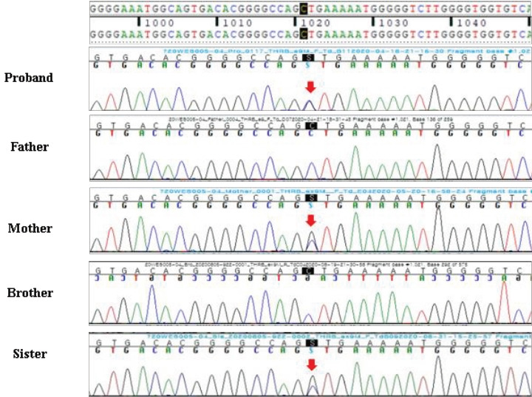Click the red arrow in Mother trace
Image resolution: width=532 pixels, height=397 pixels.
(310, 220)
